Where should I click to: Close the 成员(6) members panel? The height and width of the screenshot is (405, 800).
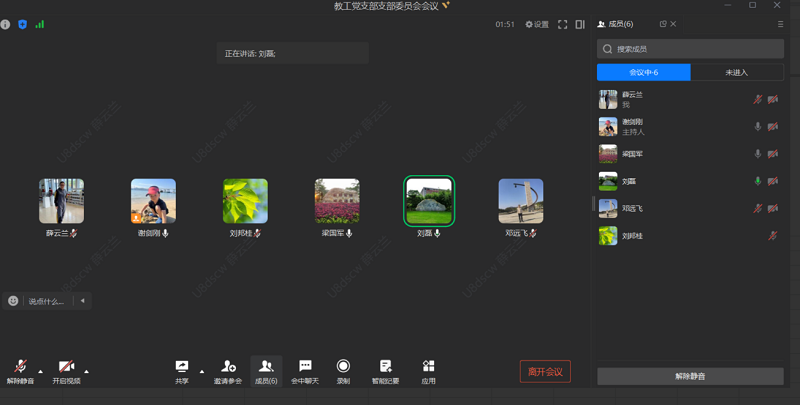click(x=673, y=24)
